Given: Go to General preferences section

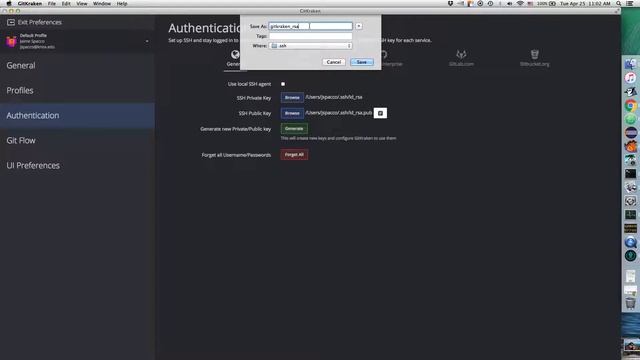Looking at the screenshot, I should tap(77, 65).
